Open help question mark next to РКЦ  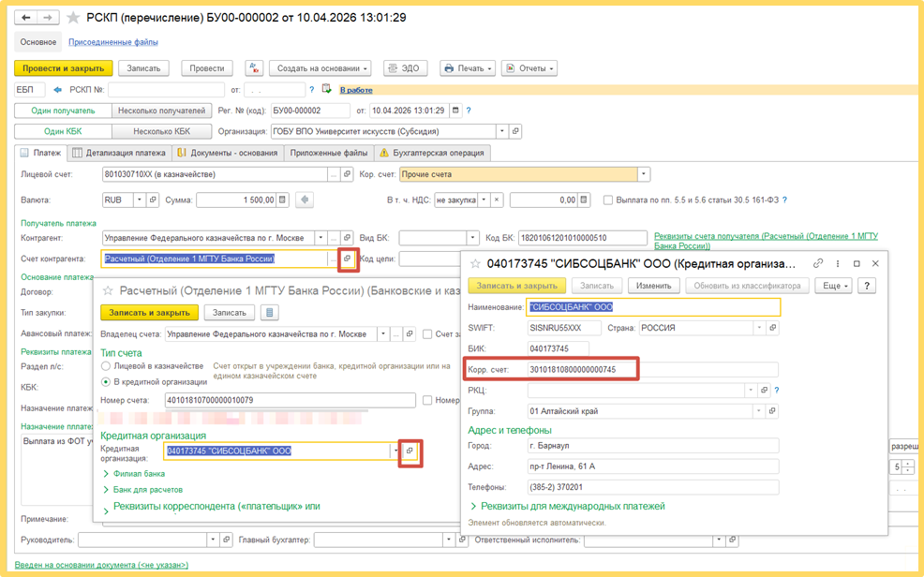(777, 390)
